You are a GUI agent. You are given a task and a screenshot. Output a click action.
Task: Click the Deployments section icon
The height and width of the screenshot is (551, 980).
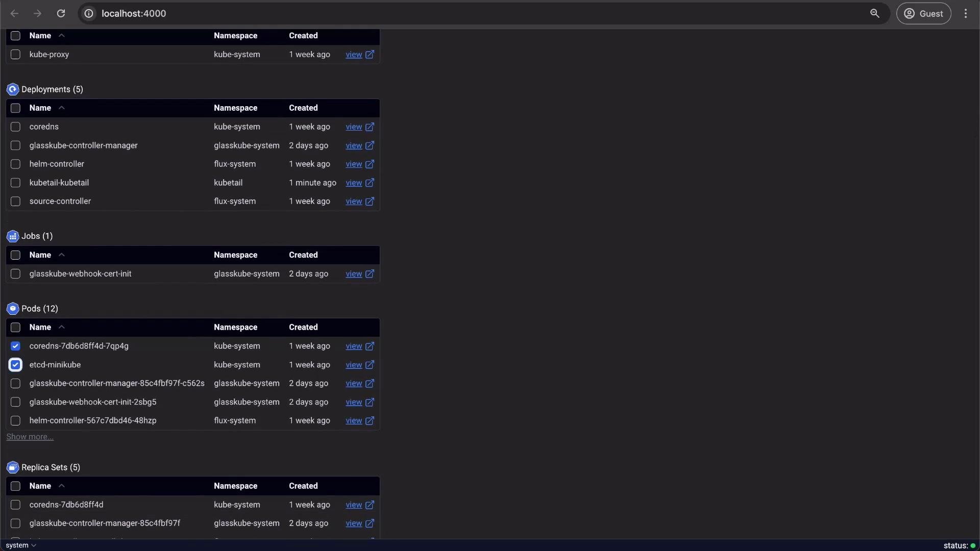[x=13, y=90]
